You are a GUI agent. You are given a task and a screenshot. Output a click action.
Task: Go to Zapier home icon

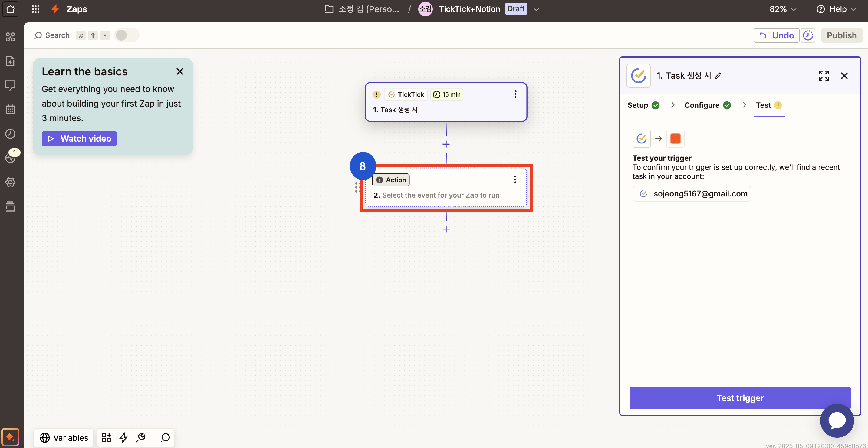[10, 9]
